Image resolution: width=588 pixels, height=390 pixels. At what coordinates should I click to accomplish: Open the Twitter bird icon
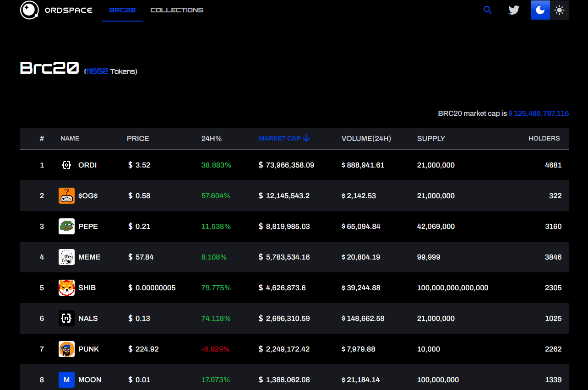(514, 10)
